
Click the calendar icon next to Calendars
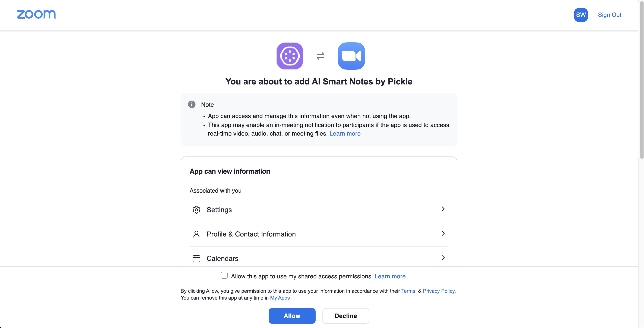(196, 258)
